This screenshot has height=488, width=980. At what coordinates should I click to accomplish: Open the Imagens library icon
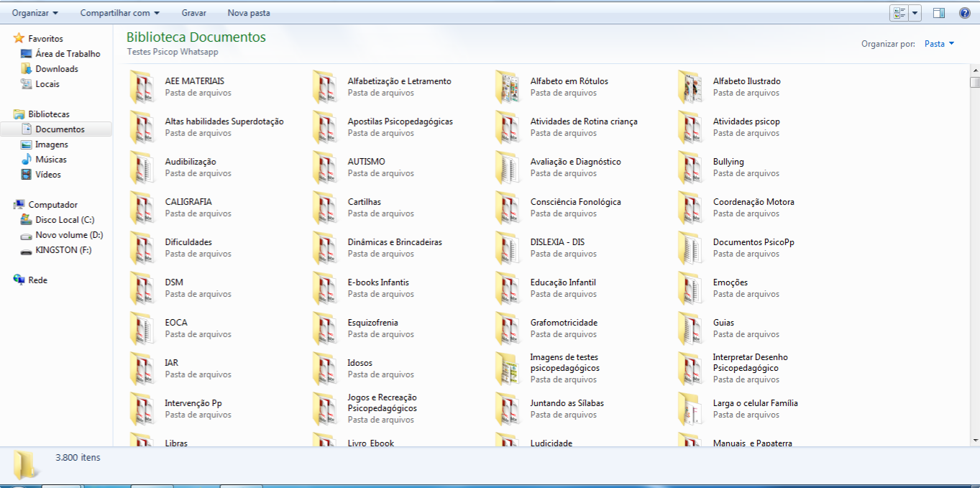click(x=26, y=144)
